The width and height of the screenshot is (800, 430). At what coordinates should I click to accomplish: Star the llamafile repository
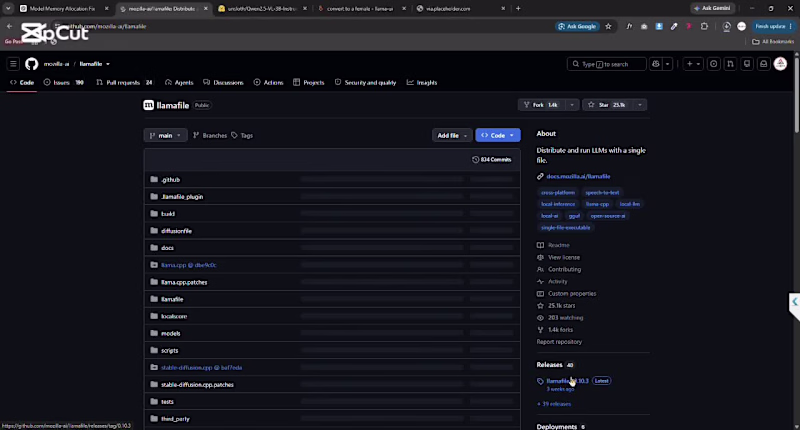607,105
